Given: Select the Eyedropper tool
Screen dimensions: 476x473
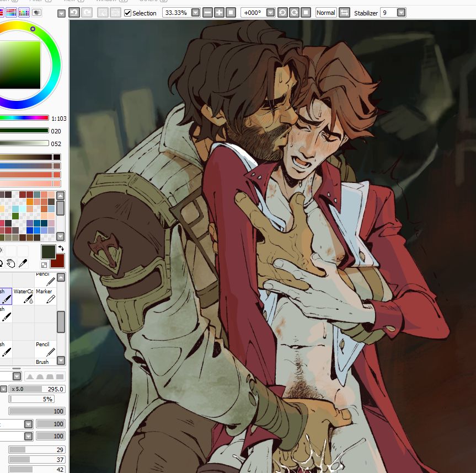Looking at the screenshot, I should [x=23, y=264].
